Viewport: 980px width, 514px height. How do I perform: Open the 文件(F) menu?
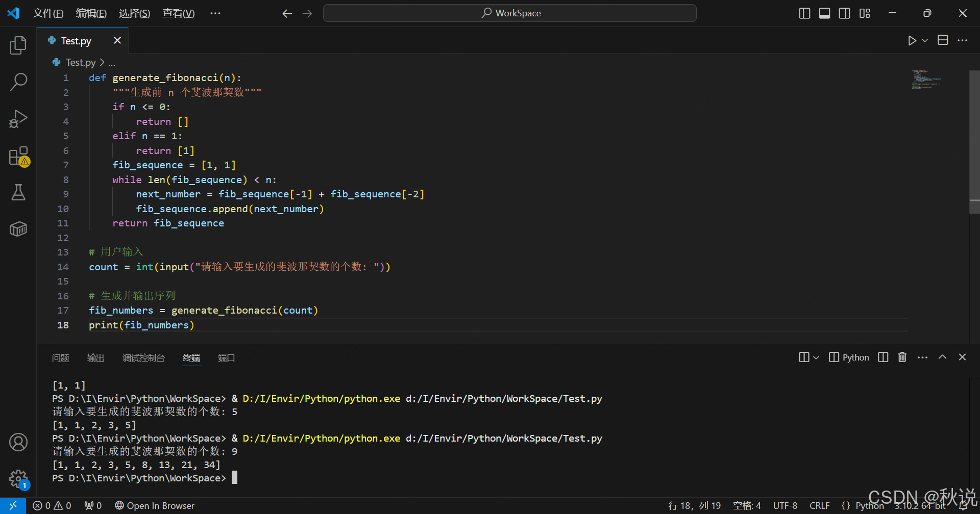click(x=48, y=13)
